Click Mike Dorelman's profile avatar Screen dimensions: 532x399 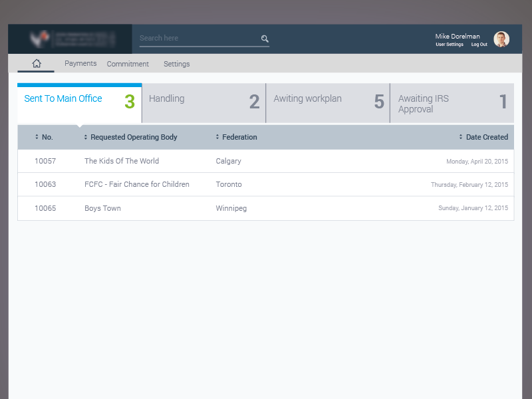click(501, 39)
